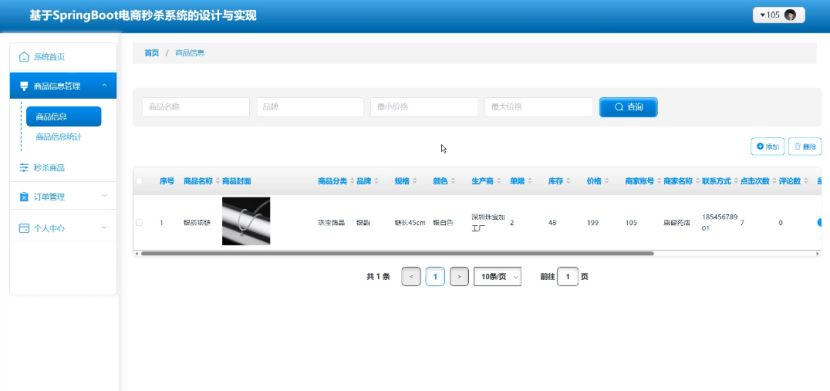Image resolution: width=830 pixels, height=391 pixels.
Task: Open 商品信息统计 submenu item
Action: click(59, 137)
